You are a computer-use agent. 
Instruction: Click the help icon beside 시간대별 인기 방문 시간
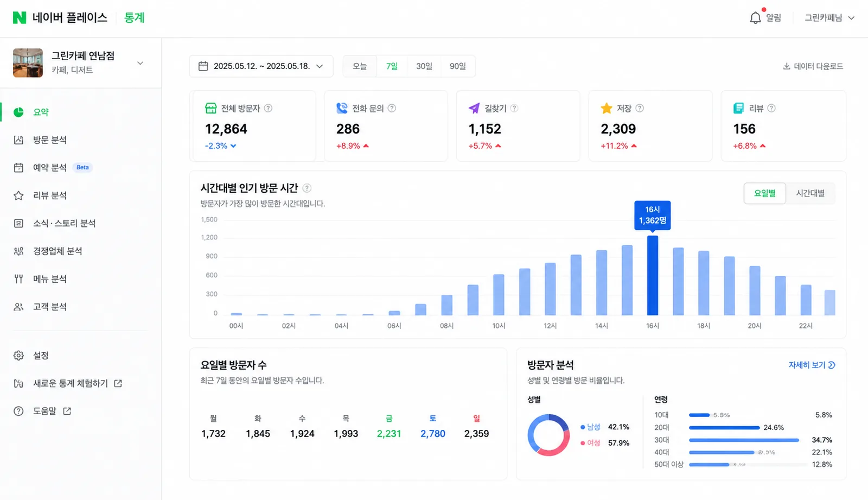click(x=307, y=188)
